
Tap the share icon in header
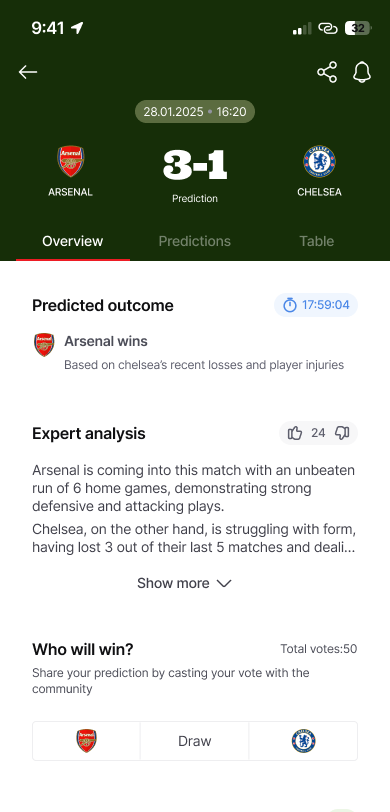coord(327,72)
